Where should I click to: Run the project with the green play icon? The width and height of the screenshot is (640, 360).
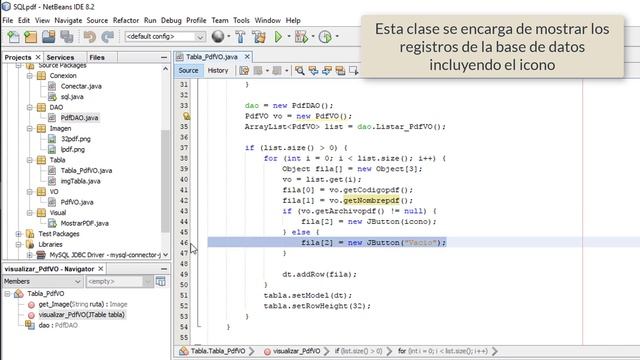pos(278,37)
